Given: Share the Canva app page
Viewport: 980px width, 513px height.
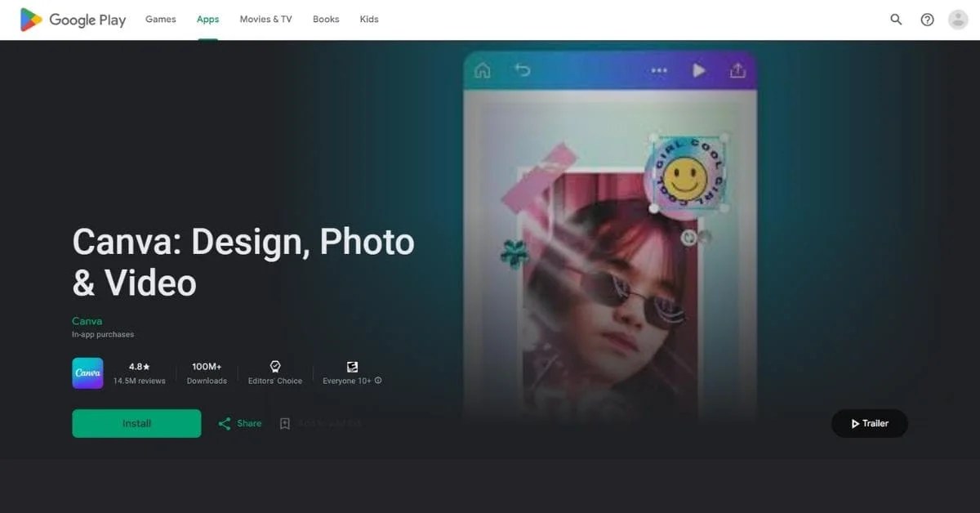Looking at the screenshot, I should pyautogui.click(x=238, y=423).
